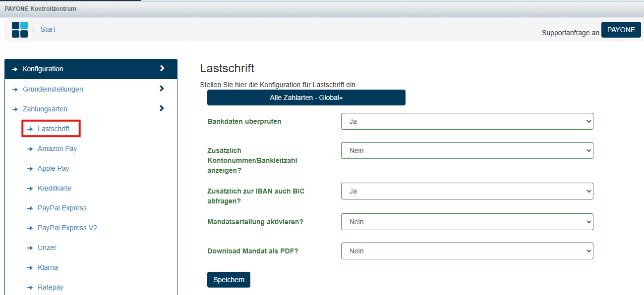This screenshot has height=295, width=644.
Task: Select PayPal Express V2 in the sidebar
Action: 67,228
